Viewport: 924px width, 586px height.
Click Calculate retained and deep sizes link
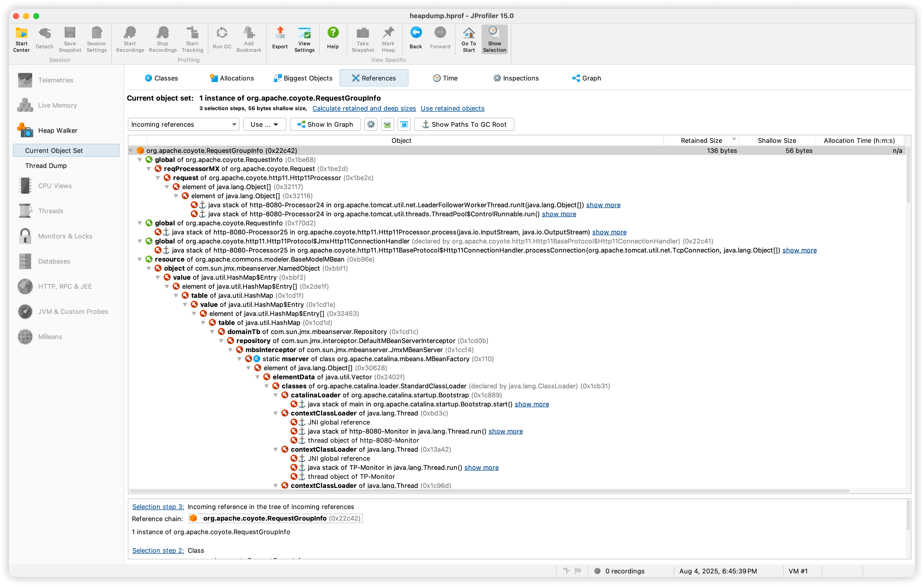coord(364,109)
